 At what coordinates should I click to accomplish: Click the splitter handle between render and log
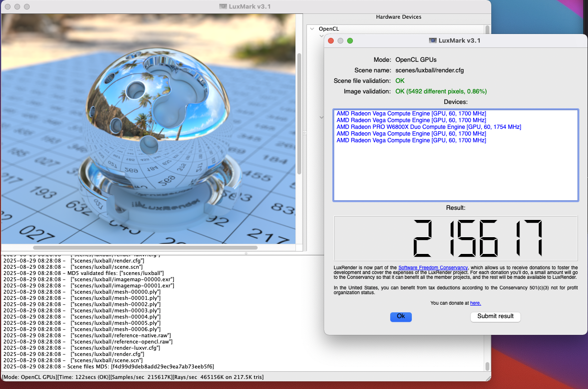point(246,253)
